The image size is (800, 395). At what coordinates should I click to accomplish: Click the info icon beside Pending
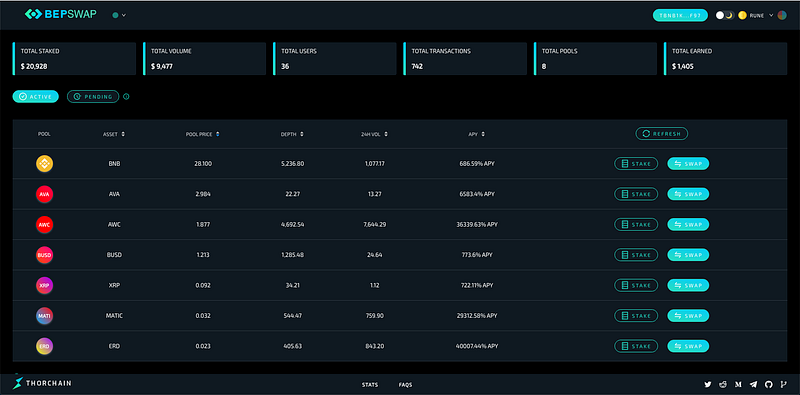tap(127, 96)
